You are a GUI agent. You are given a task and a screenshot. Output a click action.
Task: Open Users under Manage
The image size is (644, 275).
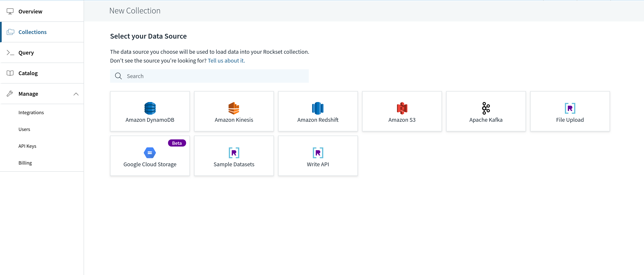click(24, 129)
